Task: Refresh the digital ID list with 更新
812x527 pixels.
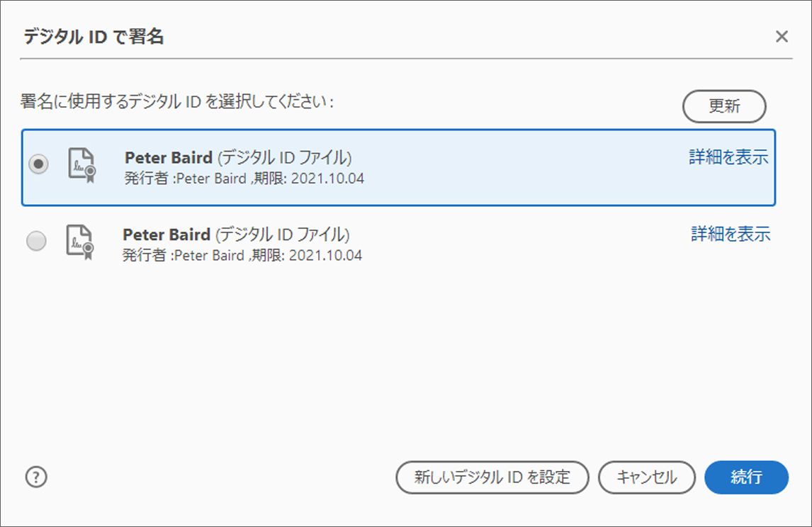Action: tap(724, 106)
